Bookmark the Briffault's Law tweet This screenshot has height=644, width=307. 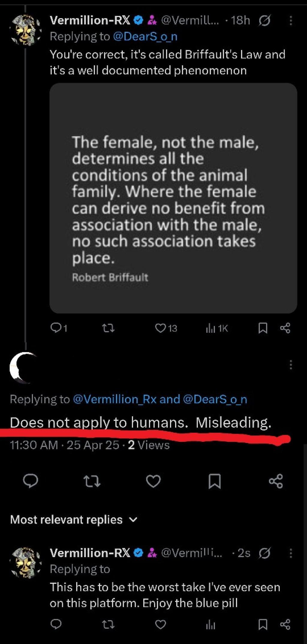pos(263,328)
